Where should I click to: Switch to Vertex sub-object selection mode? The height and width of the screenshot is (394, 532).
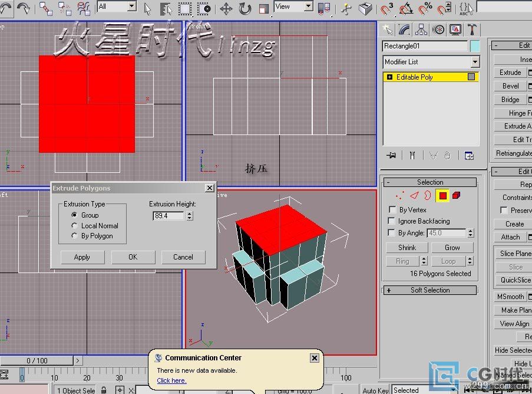401,195
